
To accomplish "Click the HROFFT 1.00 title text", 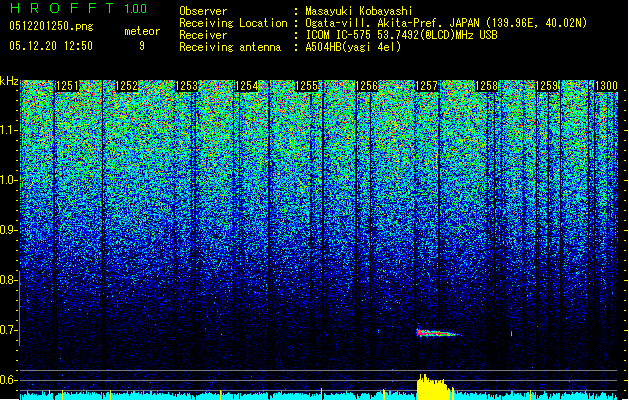I will coord(78,8).
